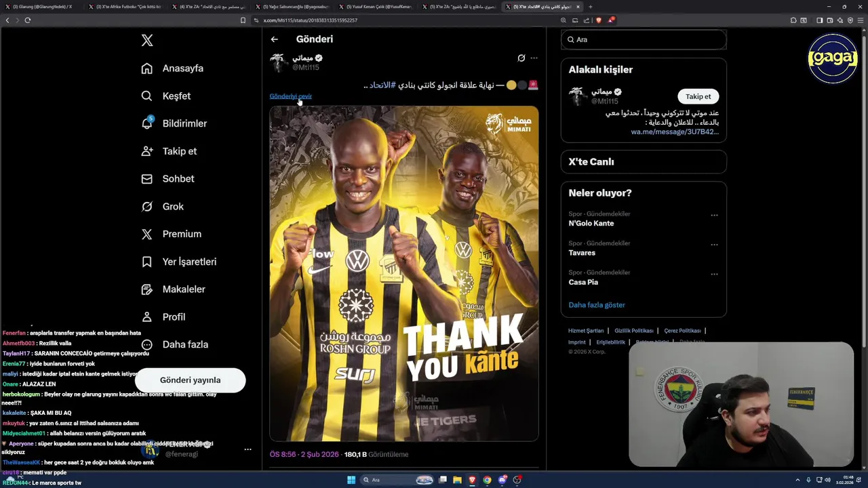Click the microphone tray icon
The height and width of the screenshot is (488, 868).
pyautogui.click(x=808, y=481)
